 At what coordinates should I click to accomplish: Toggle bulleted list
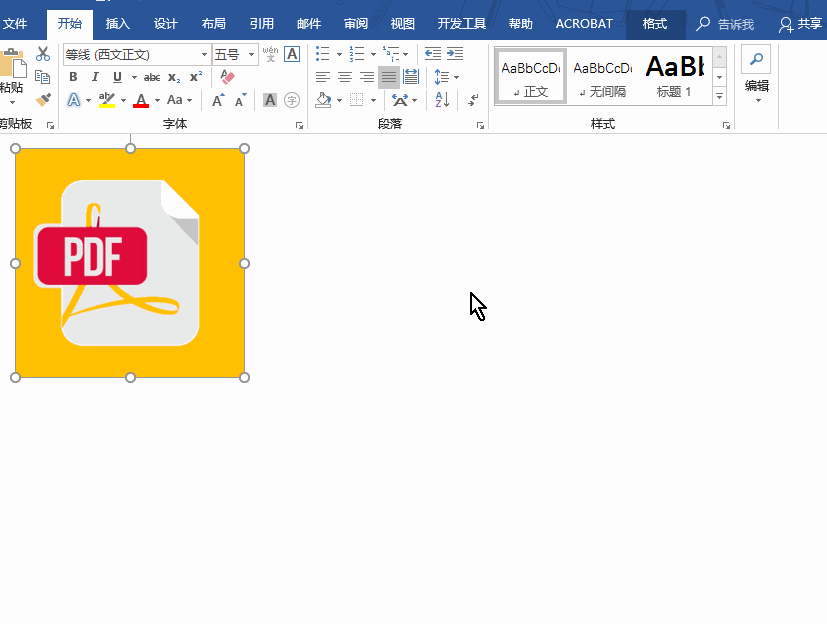tap(322, 54)
